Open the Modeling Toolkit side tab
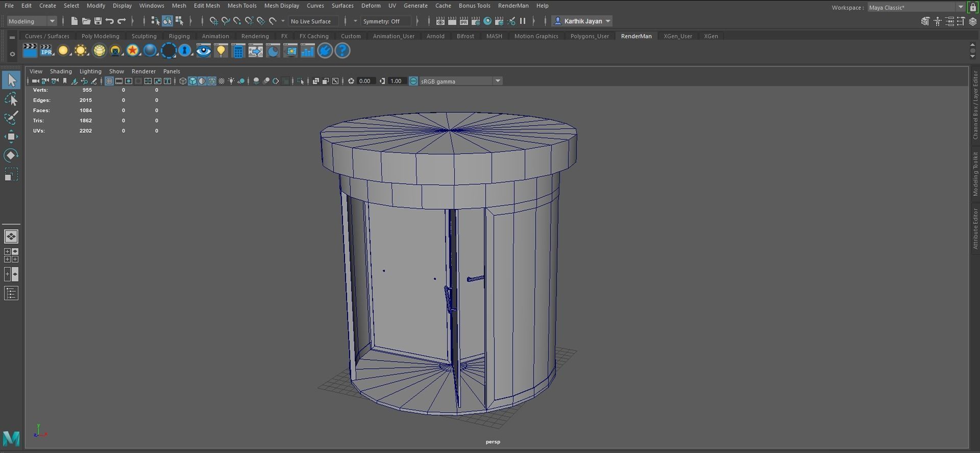Image resolution: width=980 pixels, height=453 pixels. pos(975,174)
